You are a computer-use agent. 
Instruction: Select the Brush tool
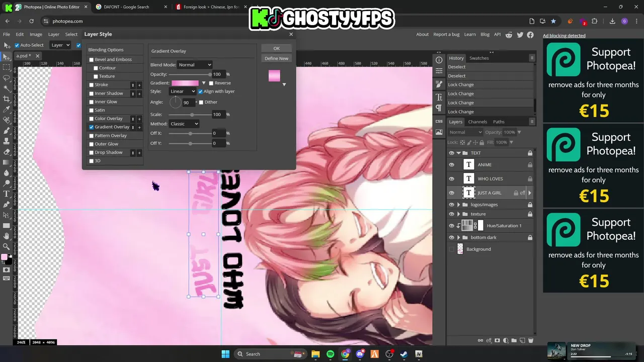[x=7, y=130]
